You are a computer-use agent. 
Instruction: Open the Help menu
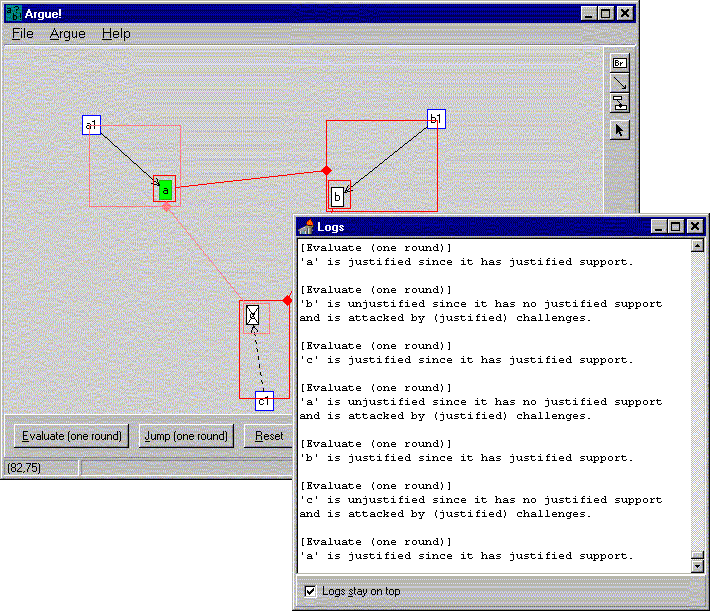116,34
